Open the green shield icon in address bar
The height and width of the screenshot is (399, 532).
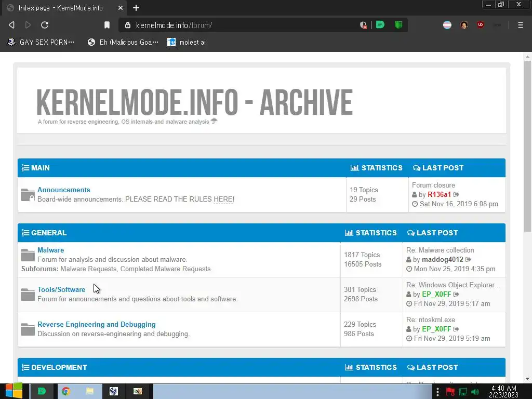398,25
